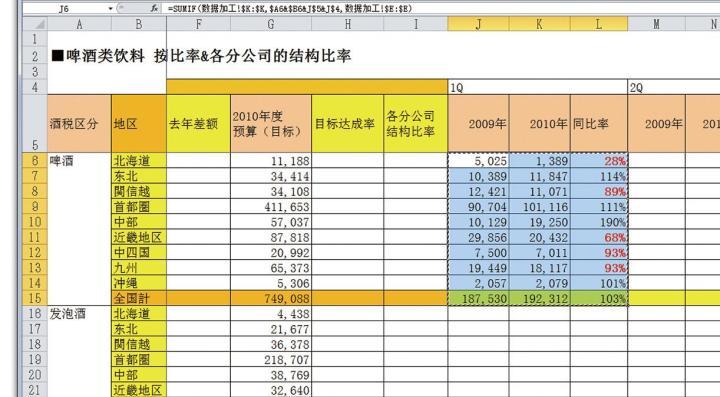Click the 中四国 region cell
The image size is (720, 397).
[139, 252]
